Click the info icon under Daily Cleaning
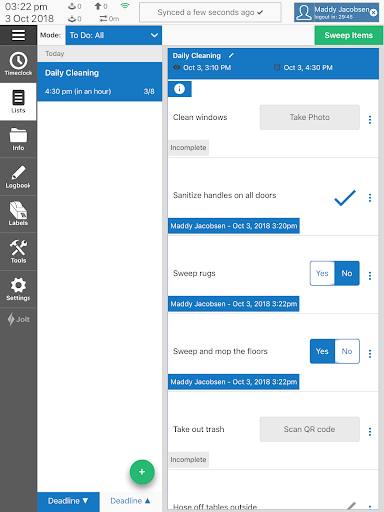The image size is (384, 512). click(x=179, y=89)
